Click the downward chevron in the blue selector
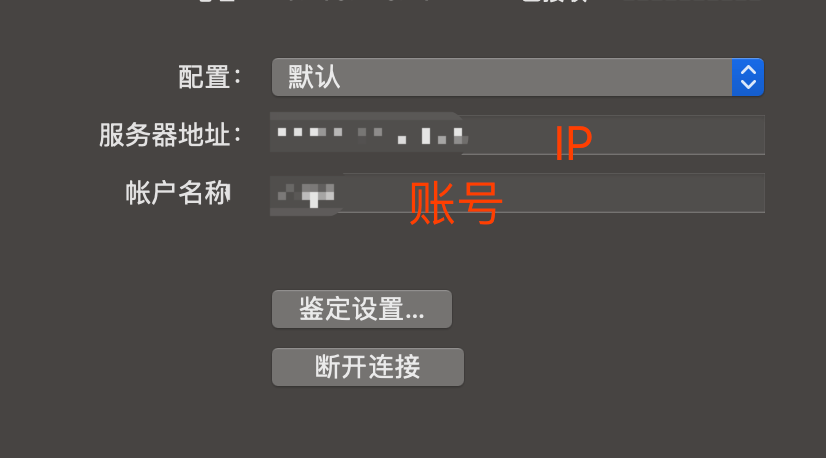The image size is (826, 458). (x=748, y=84)
